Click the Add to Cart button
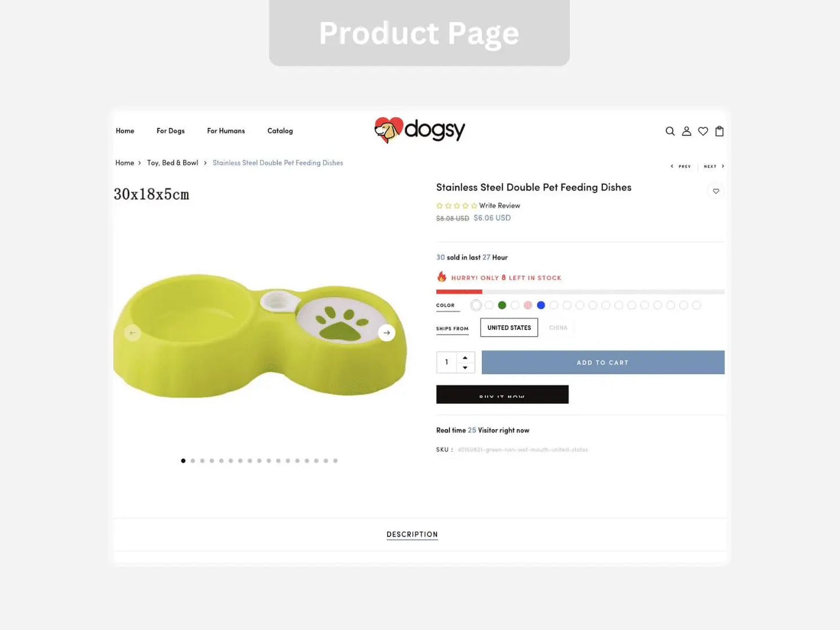The height and width of the screenshot is (630, 840). 603,363
